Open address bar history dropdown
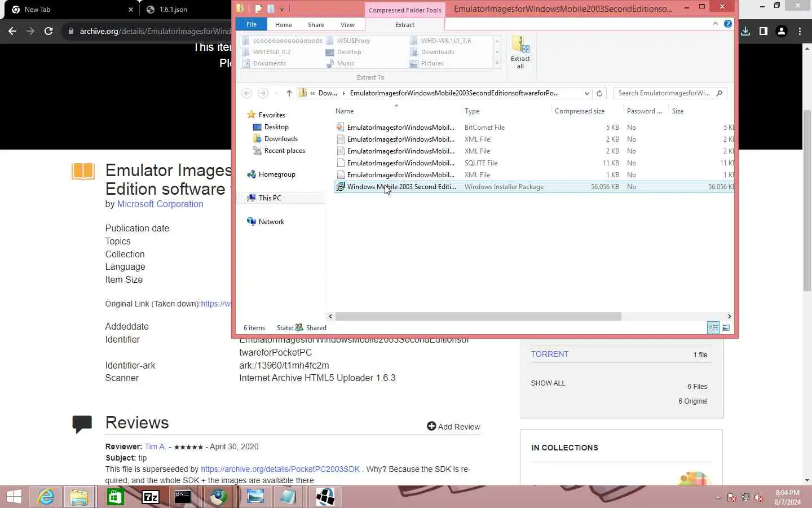 [x=587, y=93]
